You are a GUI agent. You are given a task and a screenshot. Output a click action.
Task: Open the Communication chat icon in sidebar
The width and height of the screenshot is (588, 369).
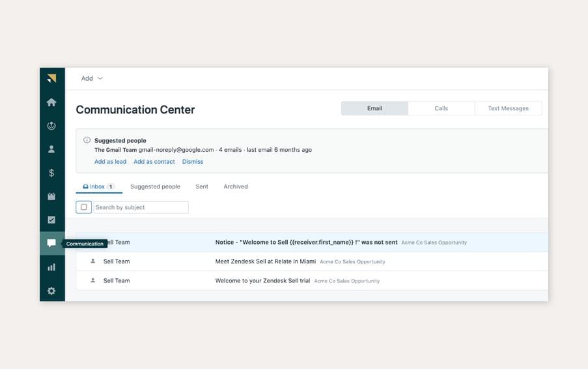point(51,243)
